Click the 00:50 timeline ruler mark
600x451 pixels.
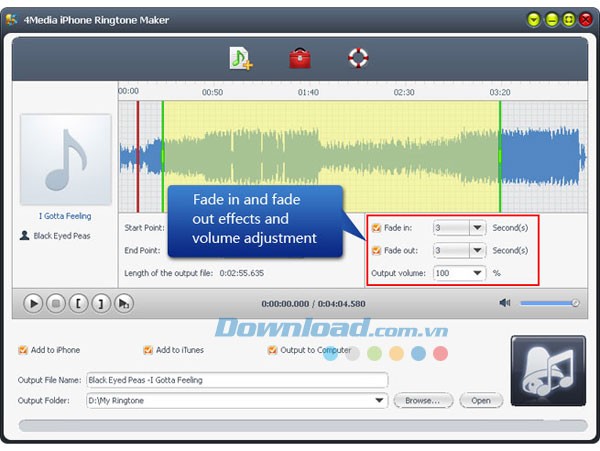212,92
